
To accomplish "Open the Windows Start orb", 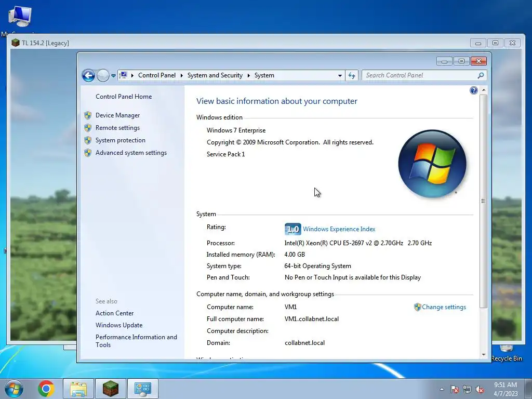I will (14, 389).
